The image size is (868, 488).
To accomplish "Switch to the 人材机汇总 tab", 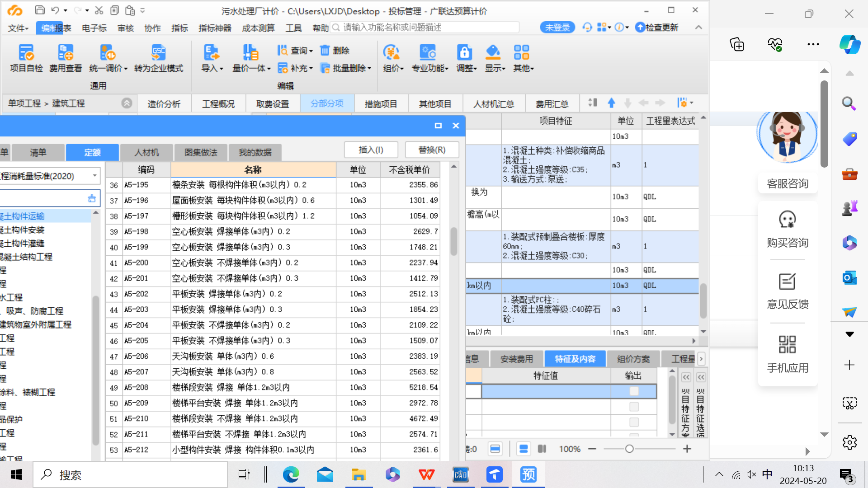I will [x=494, y=103].
